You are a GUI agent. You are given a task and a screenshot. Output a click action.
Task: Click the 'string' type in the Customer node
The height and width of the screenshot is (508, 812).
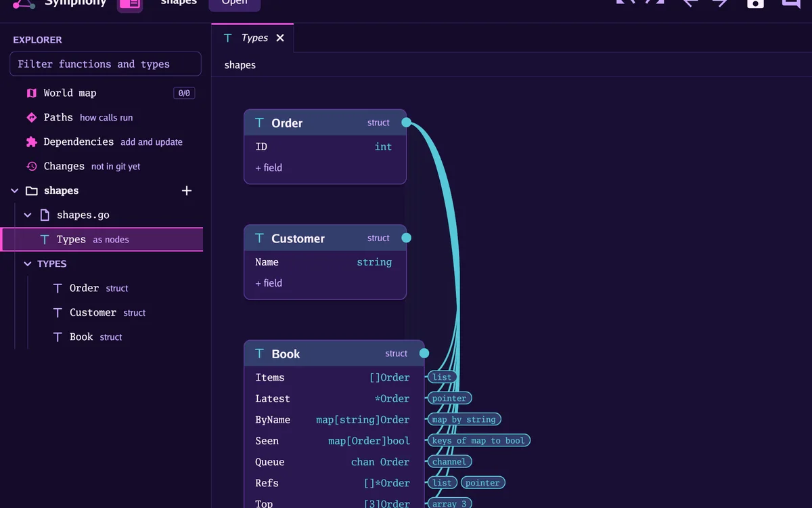click(374, 262)
